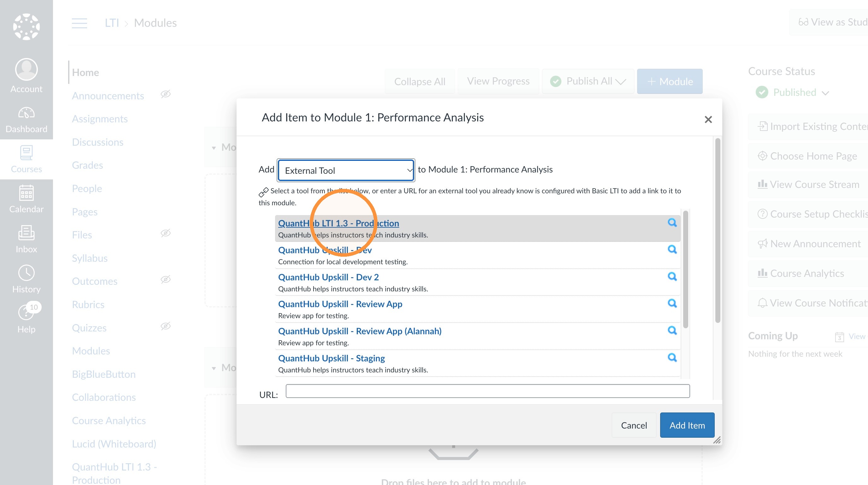This screenshot has height=485, width=868.
Task: Click the tool list scrollbar
Action: click(685, 269)
